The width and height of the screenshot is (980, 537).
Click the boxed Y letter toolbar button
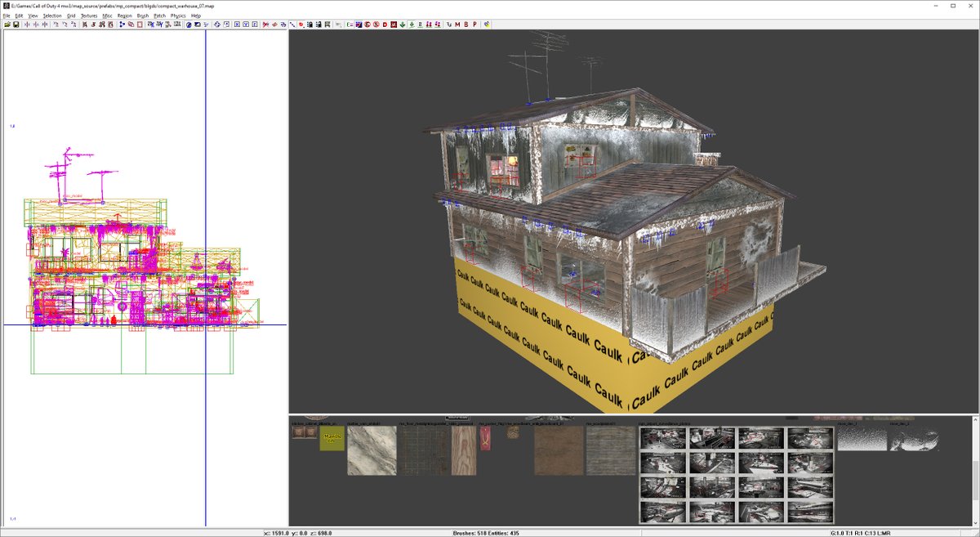[x=247, y=25]
